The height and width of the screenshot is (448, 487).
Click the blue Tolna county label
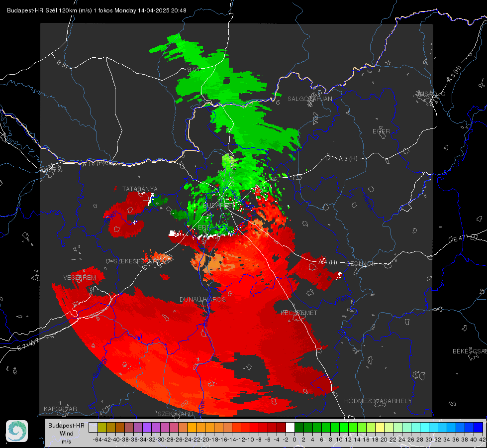(x=201, y=407)
